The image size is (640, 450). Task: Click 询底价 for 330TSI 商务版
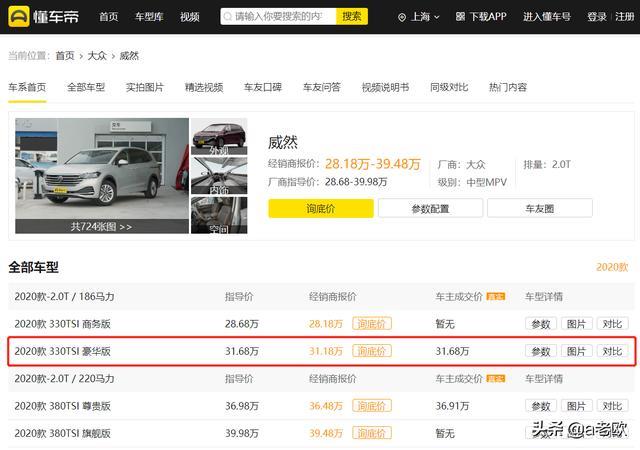tap(372, 324)
